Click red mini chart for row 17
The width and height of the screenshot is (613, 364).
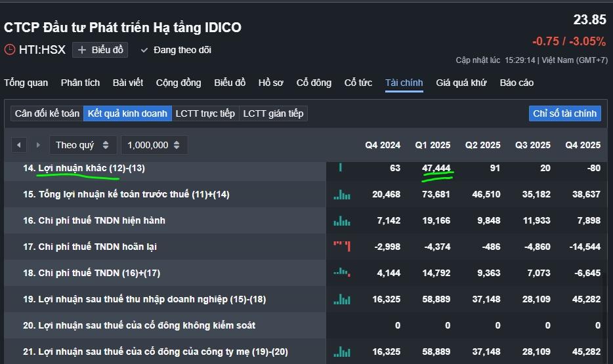(x=341, y=247)
